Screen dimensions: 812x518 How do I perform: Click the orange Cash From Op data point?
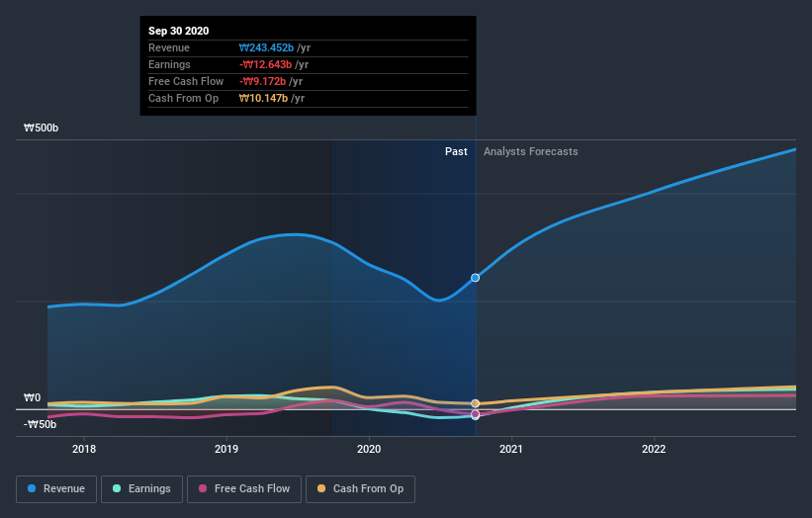point(475,403)
